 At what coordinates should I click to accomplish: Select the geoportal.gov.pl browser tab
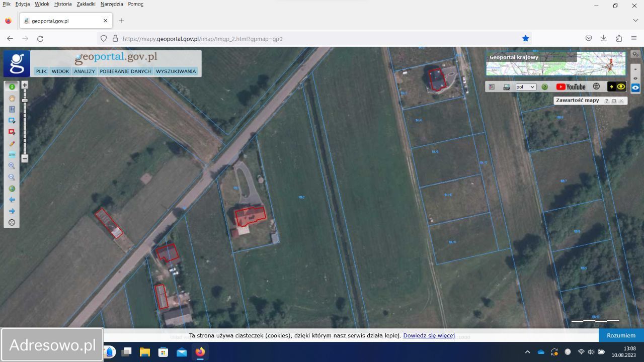[x=65, y=21]
